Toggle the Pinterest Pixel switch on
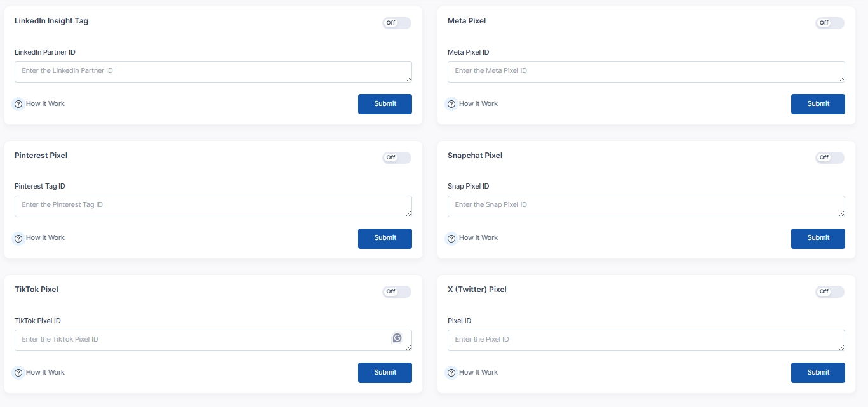Viewport: 868px width, 407px height. click(397, 157)
